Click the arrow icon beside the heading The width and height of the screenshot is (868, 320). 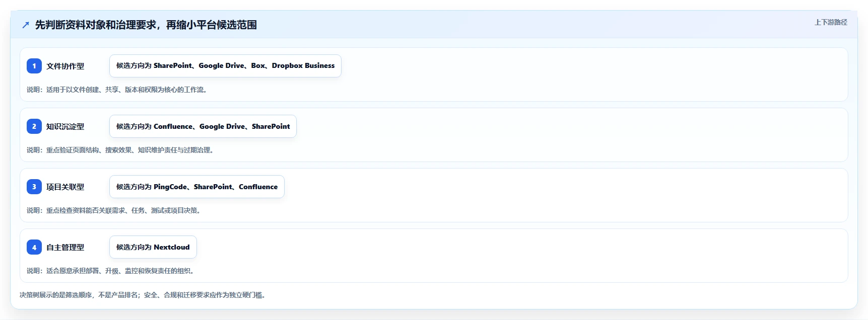click(x=26, y=25)
